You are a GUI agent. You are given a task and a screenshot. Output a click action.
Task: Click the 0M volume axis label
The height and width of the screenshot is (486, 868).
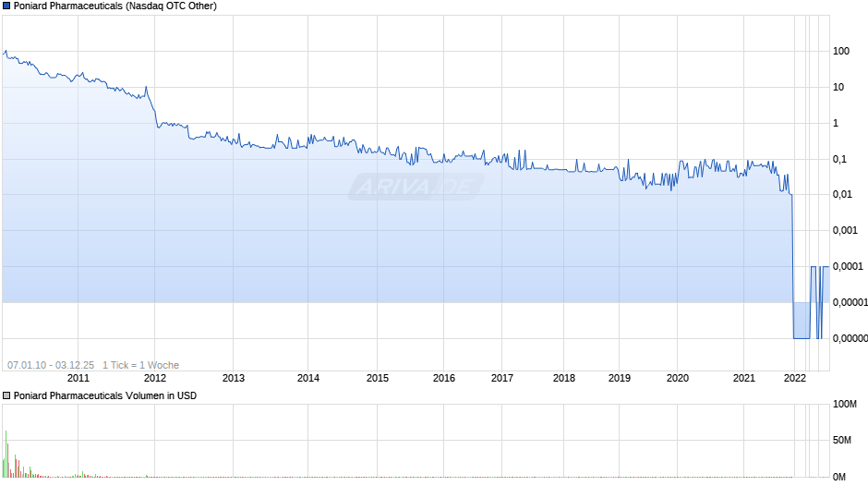tap(839, 477)
